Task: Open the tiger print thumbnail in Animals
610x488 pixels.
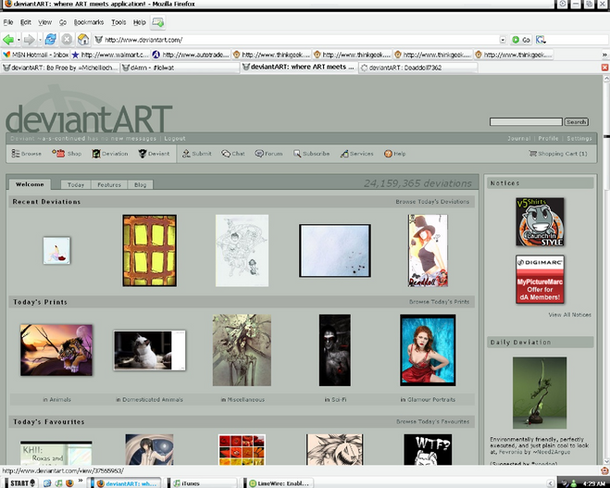Action: point(56,349)
